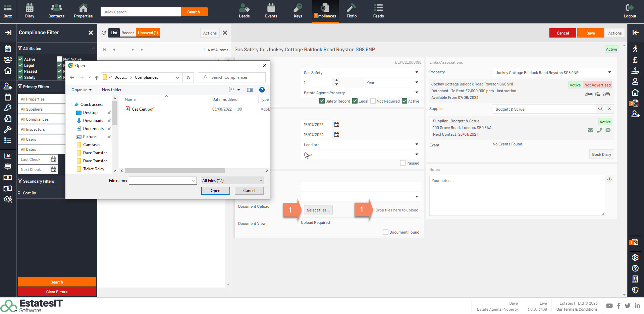644x314 pixels.
Task: Open the Leads section icon
Action: tap(244, 11)
